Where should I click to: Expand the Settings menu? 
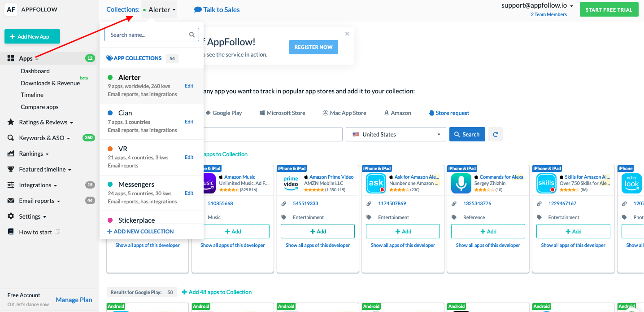(32, 216)
